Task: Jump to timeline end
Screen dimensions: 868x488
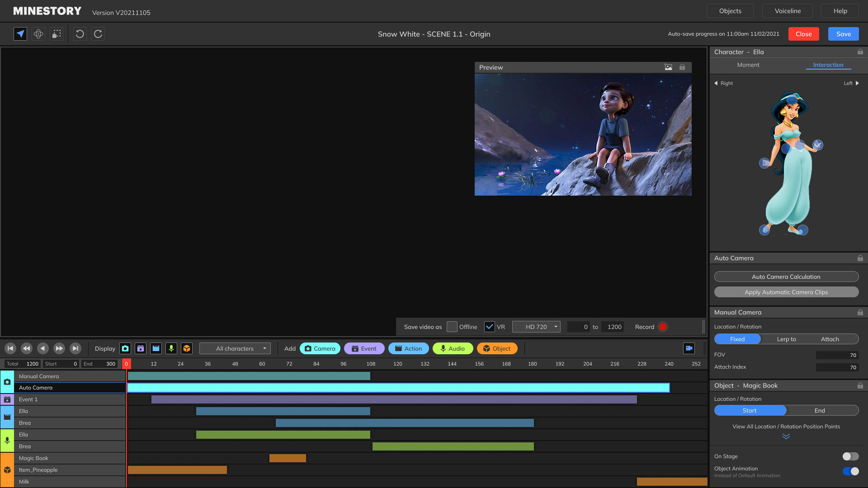Action: 75,348
